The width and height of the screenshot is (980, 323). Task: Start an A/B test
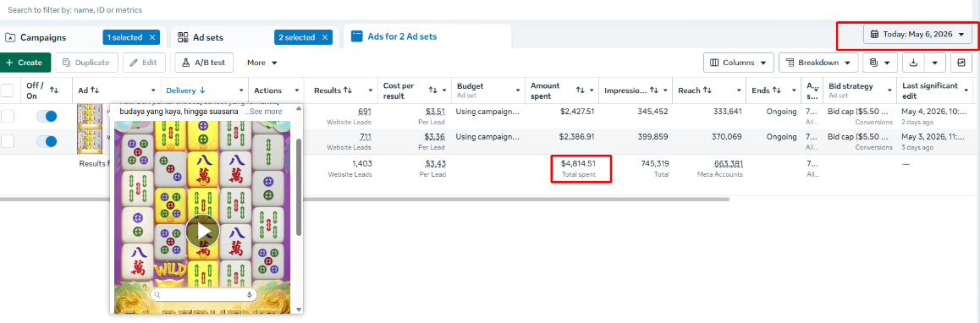click(204, 63)
